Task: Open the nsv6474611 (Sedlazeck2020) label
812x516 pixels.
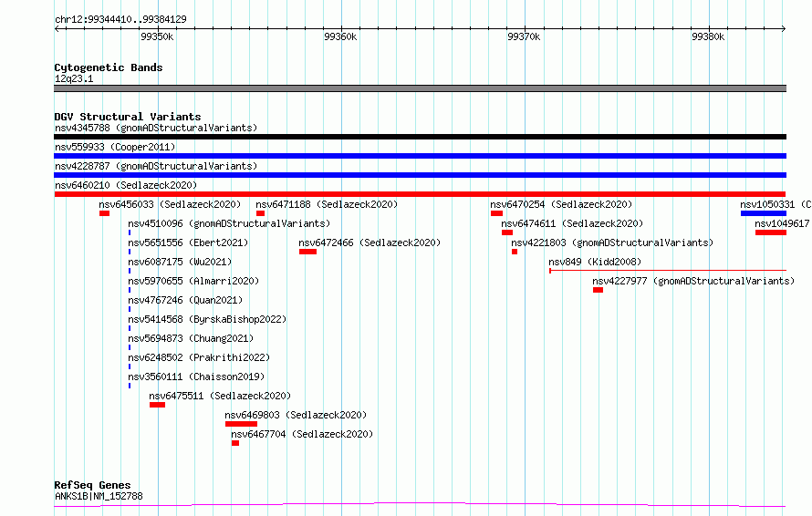Action: (x=572, y=223)
